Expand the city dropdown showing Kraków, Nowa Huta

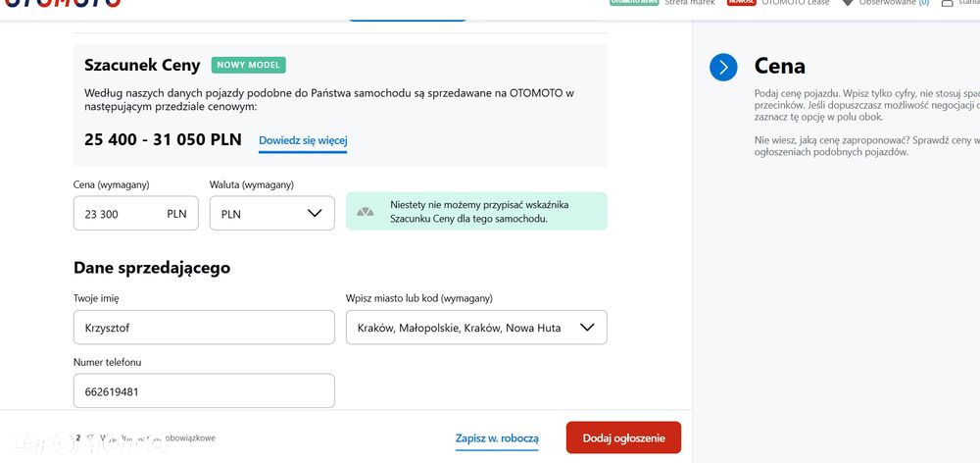coord(476,328)
